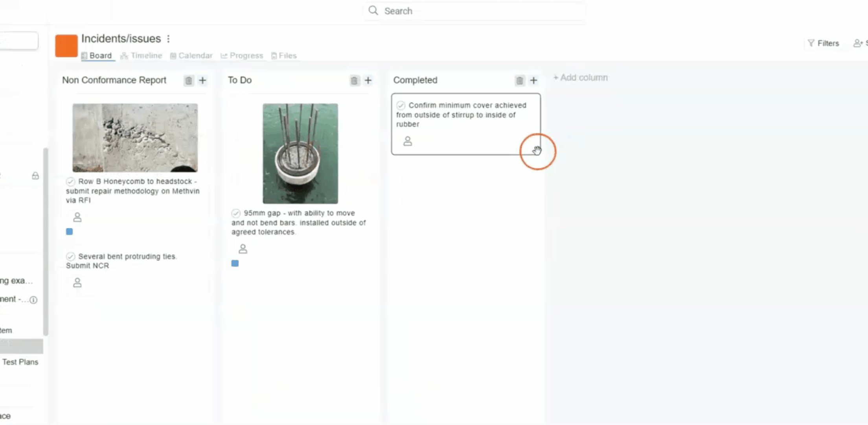Image resolution: width=868 pixels, height=425 pixels.
Task: Click the lock icon in left sidebar
Action: pyautogui.click(x=35, y=176)
